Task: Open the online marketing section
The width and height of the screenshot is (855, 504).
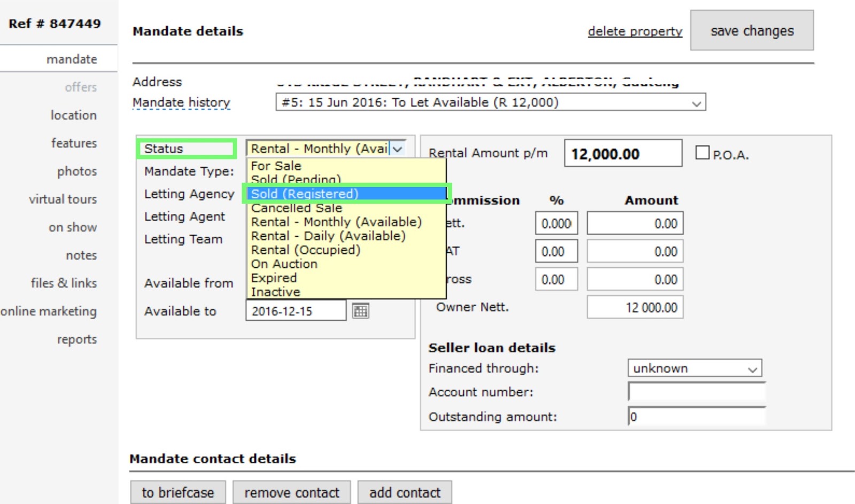Action: (49, 311)
